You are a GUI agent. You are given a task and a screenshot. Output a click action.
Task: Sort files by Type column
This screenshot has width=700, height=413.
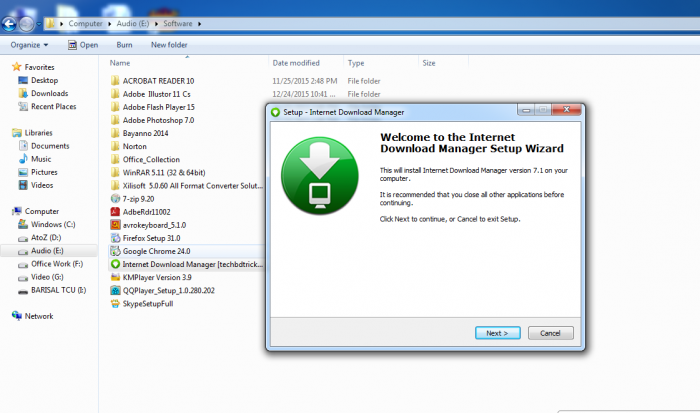point(356,63)
